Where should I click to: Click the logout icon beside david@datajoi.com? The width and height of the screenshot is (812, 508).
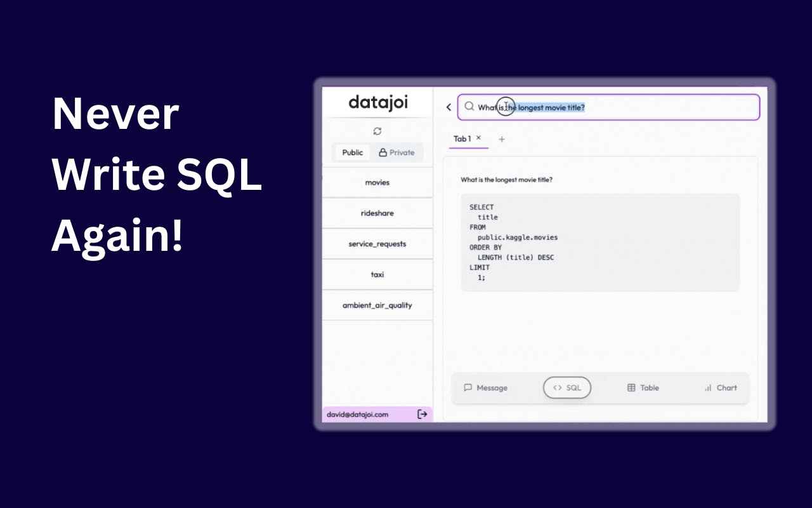(422, 414)
